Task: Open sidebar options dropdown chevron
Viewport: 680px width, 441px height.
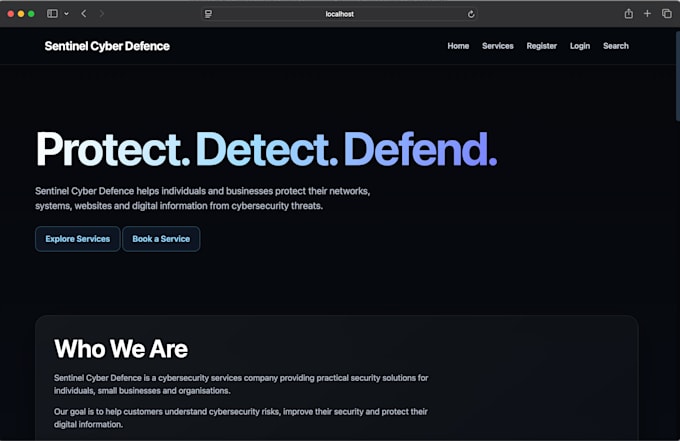Action: (x=66, y=14)
